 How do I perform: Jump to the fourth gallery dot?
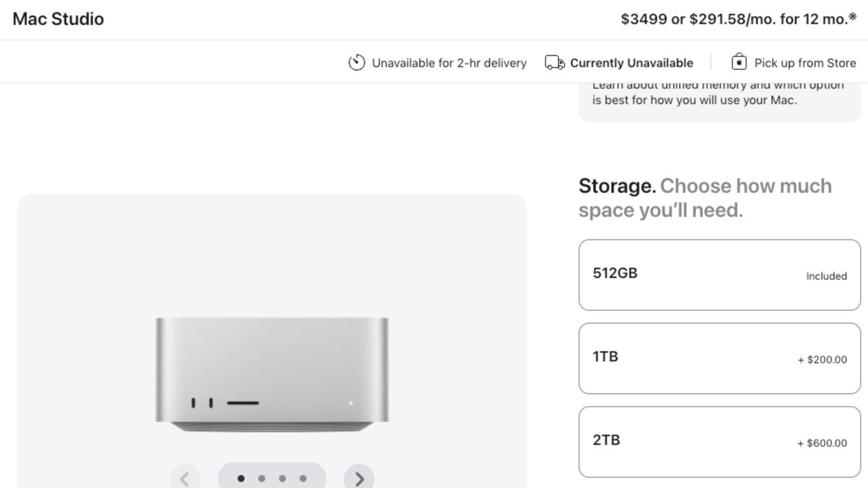pyautogui.click(x=303, y=478)
